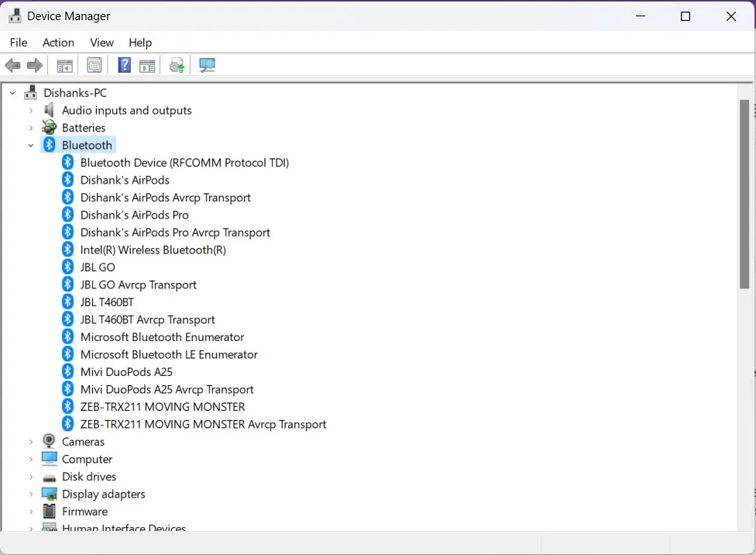Click the vertical scrollbar thumb
The height and width of the screenshot is (555, 756).
[x=744, y=194]
